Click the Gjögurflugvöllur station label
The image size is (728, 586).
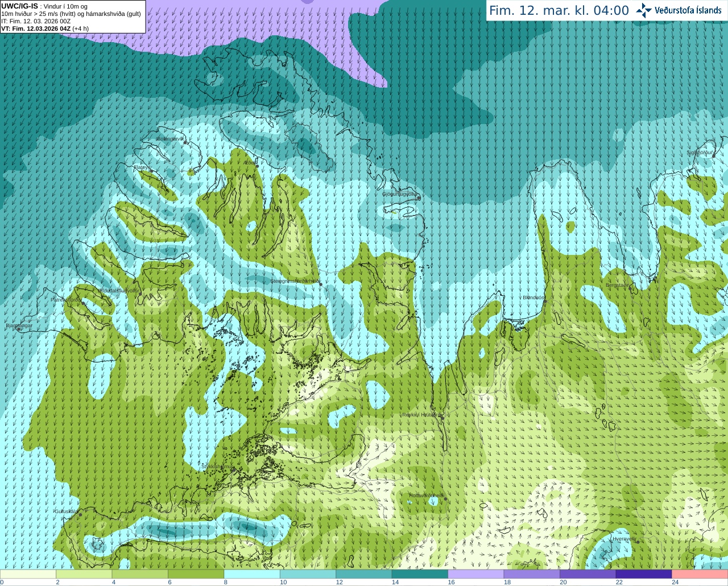pyautogui.click(x=399, y=194)
